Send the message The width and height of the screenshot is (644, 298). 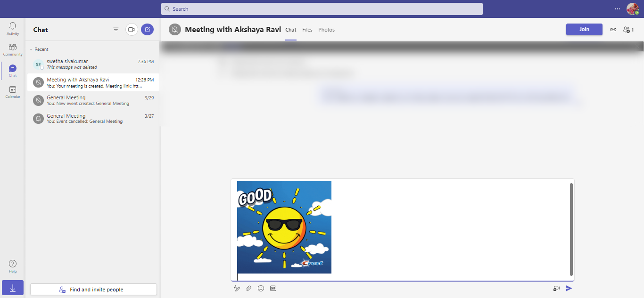[x=569, y=288]
